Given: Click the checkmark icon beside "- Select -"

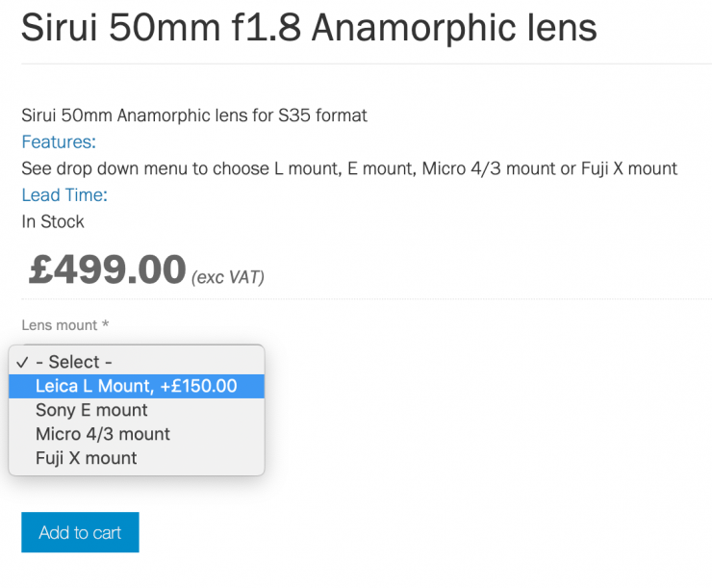Looking at the screenshot, I should [21, 362].
